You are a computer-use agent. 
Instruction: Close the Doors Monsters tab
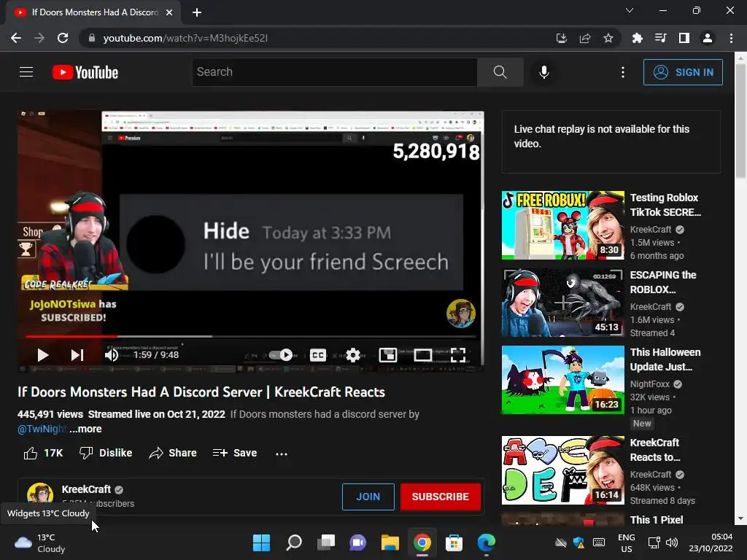(169, 12)
